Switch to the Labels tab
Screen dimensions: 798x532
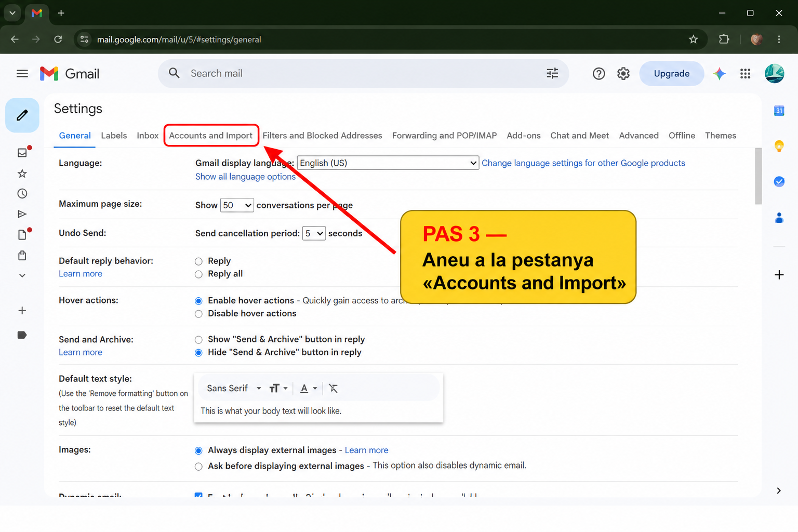[x=114, y=136]
